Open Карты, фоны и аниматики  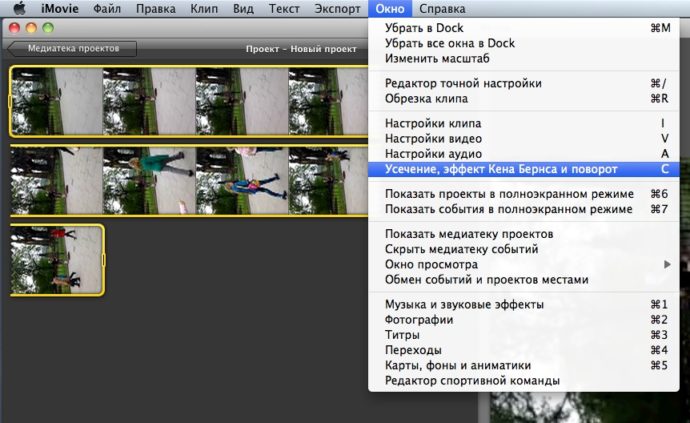pyautogui.click(x=524, y=365)
